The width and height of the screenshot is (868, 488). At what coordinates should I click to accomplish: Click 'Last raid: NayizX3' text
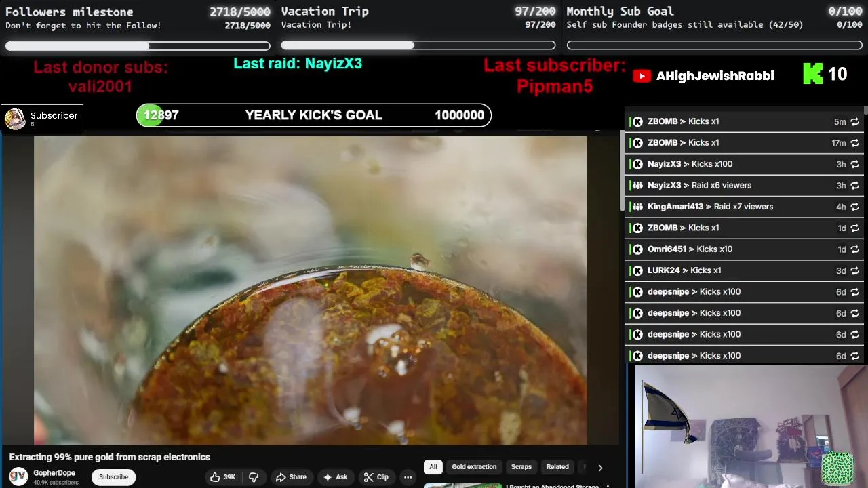click(298, 64)
